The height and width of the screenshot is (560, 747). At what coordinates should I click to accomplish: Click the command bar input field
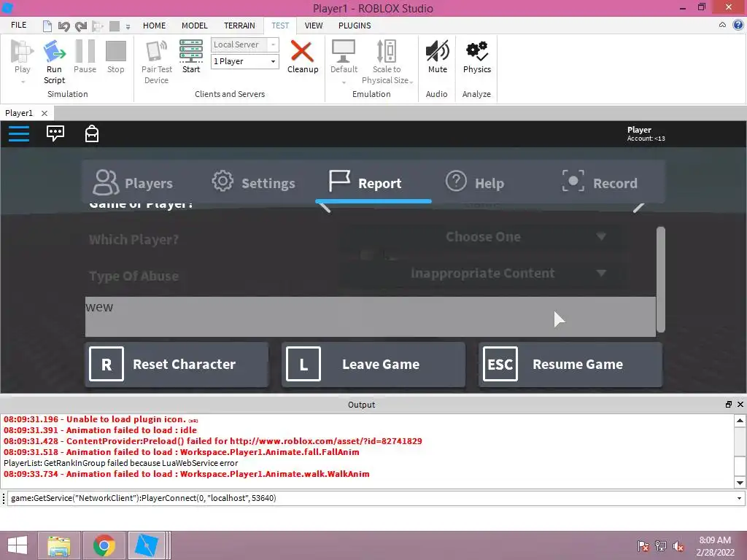point(371,499)
